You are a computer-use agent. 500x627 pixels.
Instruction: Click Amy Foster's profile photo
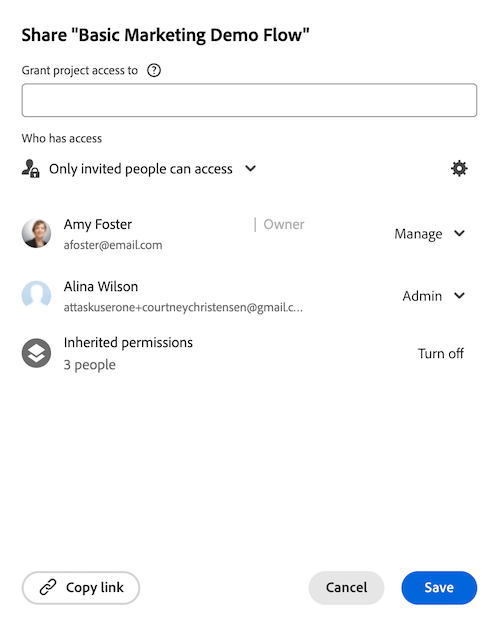36,234
